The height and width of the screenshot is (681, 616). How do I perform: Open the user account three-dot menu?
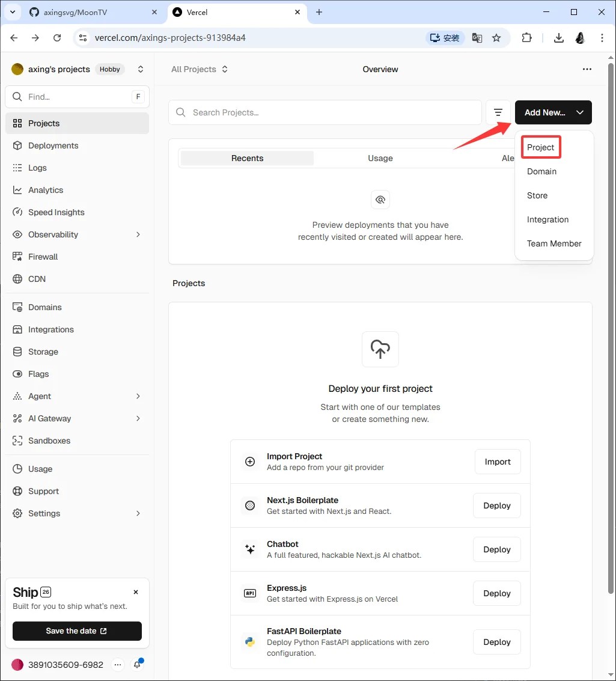tap(118, 665)
